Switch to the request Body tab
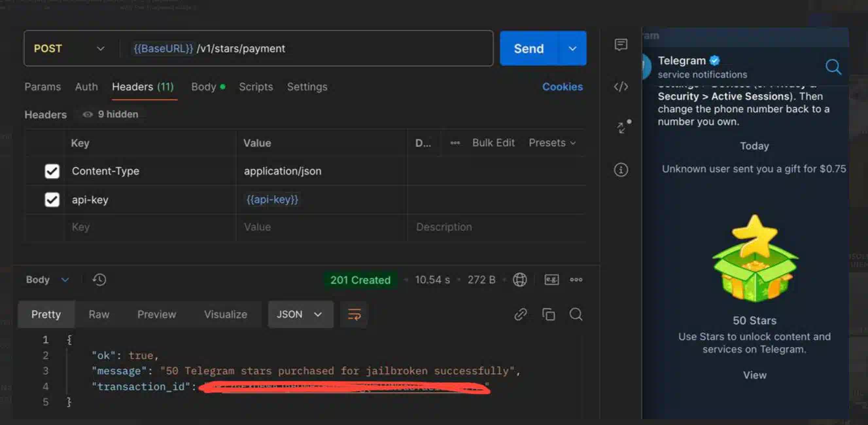Image resolution: width=868 pixels, height=425 pixels. [x=208, y=86]
